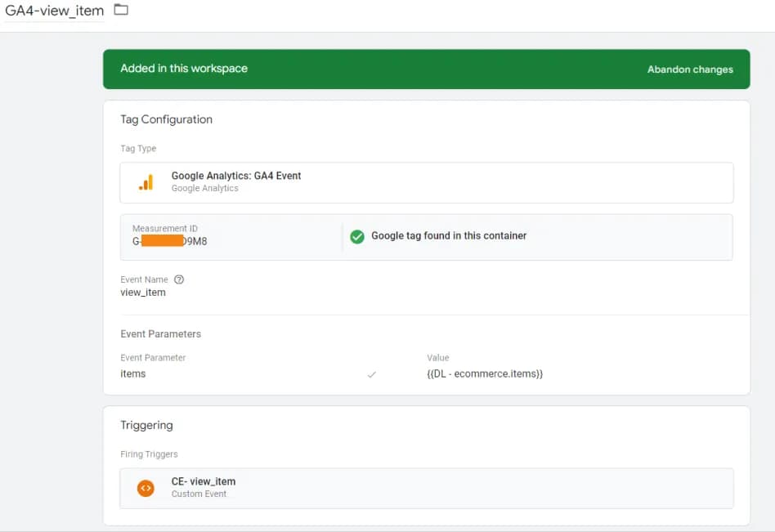This screenshot has width=775, height=532.
Task: Click the Google Analytics bar chart icon
Action: click(146, 182)
